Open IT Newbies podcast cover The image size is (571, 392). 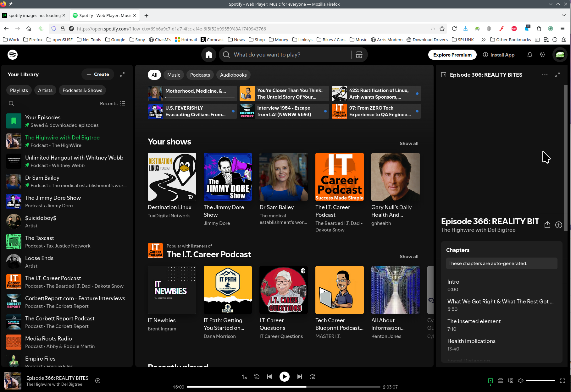click(172, 290)
